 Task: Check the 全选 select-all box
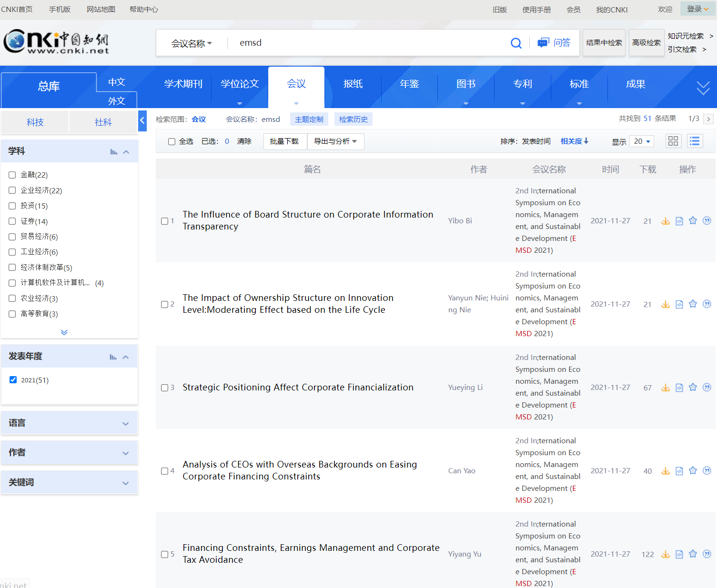click(x=172, y=141)
